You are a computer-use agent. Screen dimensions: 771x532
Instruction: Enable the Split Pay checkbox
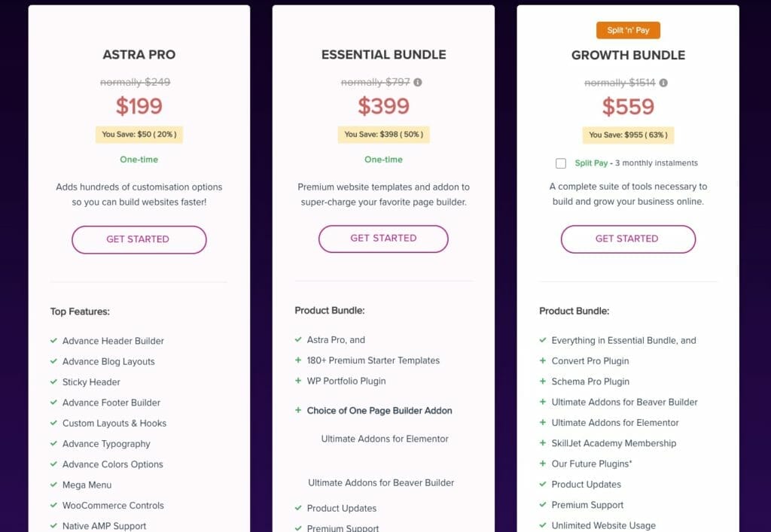561,163
